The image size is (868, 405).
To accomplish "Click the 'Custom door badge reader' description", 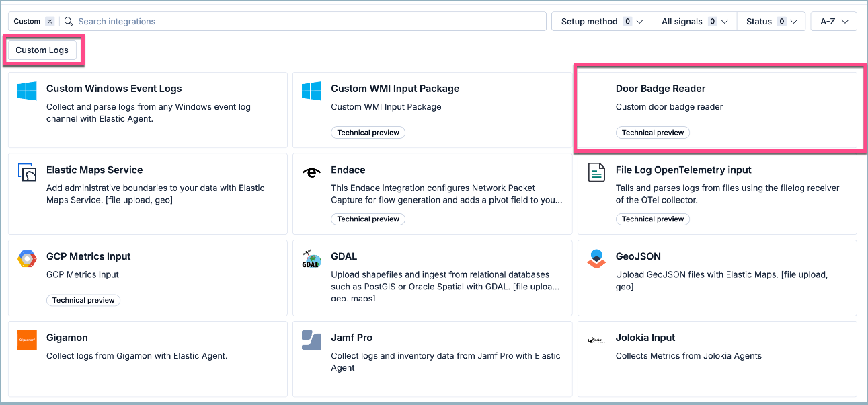I will 670,107.
